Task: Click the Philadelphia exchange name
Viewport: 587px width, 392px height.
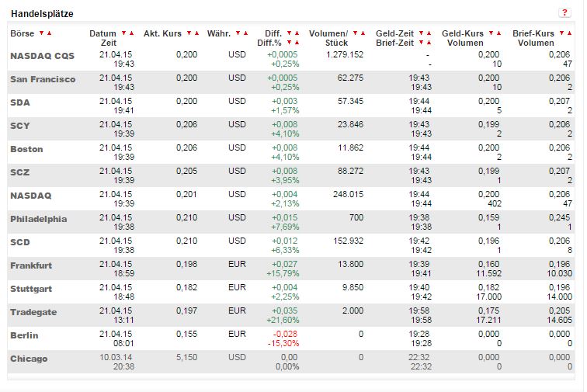Action: 38,219
